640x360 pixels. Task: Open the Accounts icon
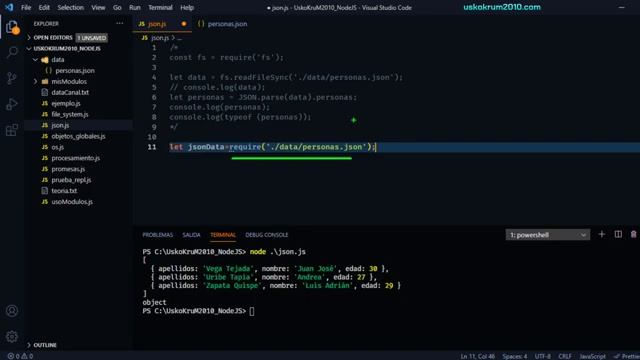click(x=12, y=311)
